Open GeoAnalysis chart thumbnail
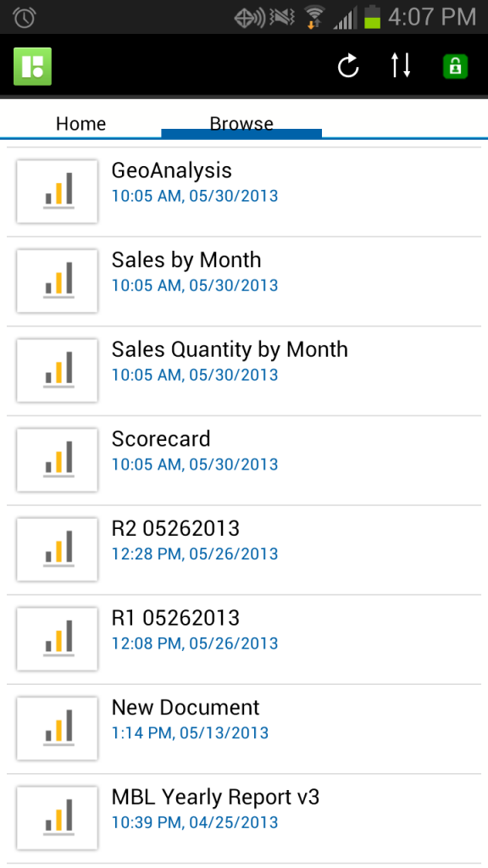The height and width of the screenshot is (868, 488). click(58, 192)
